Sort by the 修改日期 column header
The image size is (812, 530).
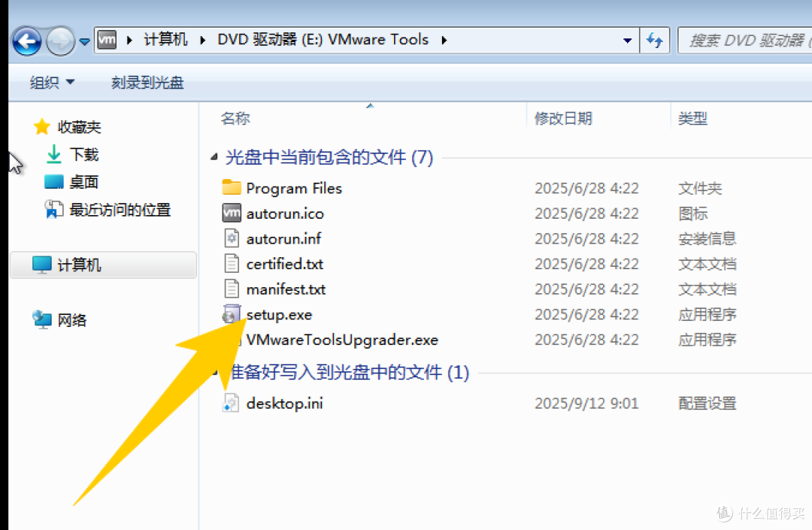point(563,119)
